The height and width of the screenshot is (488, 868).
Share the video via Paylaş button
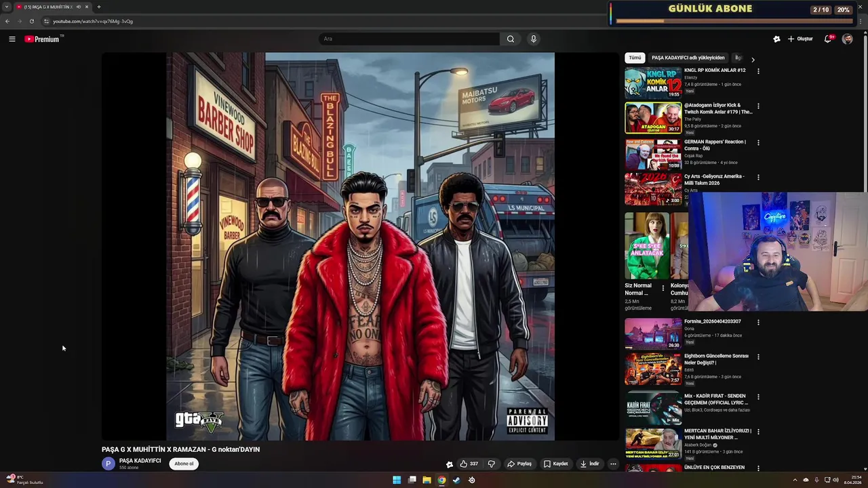[519, 464]
